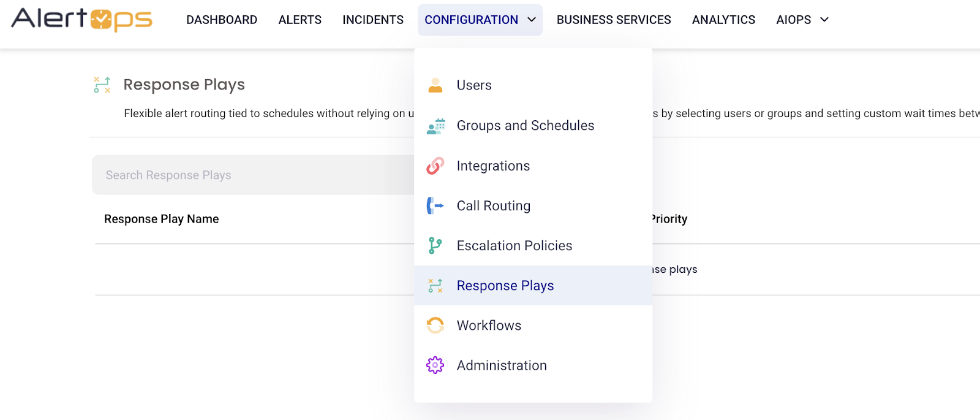This screenshot has height=420, width=980.
Task: Click the Response Plays page title
Action: (x=184, y=85)
